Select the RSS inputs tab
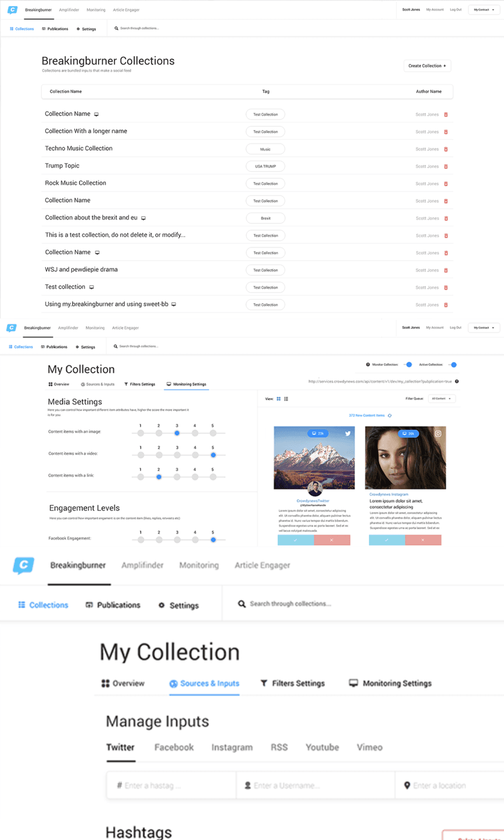Screen dimensions: 504x840 click(279, 748)
